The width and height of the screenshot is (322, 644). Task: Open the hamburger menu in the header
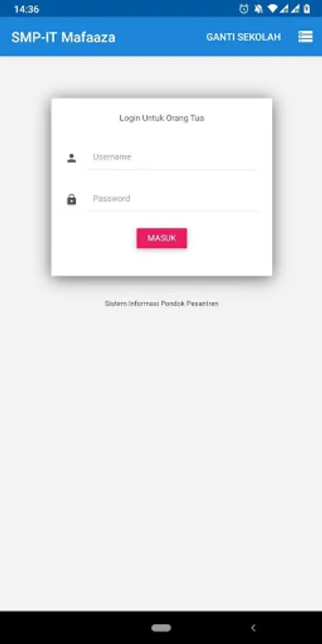click(305, 36)
